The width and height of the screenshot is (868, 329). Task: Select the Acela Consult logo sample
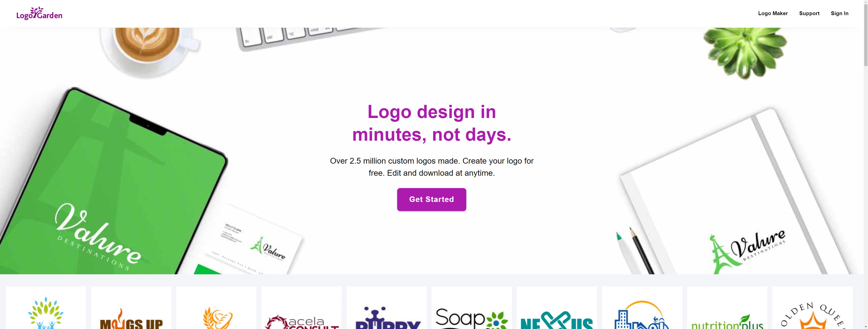click(x=301, y=308)
